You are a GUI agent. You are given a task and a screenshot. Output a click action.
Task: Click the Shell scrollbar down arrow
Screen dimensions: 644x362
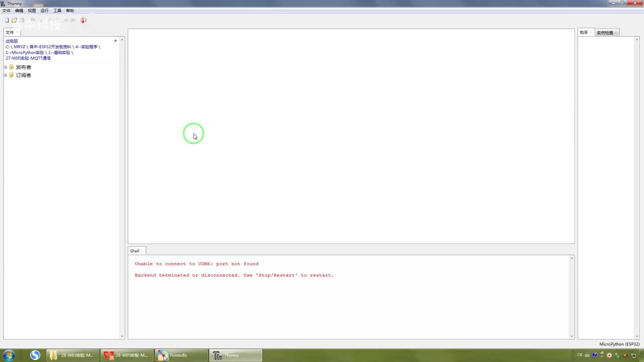(x=572, y=336)
